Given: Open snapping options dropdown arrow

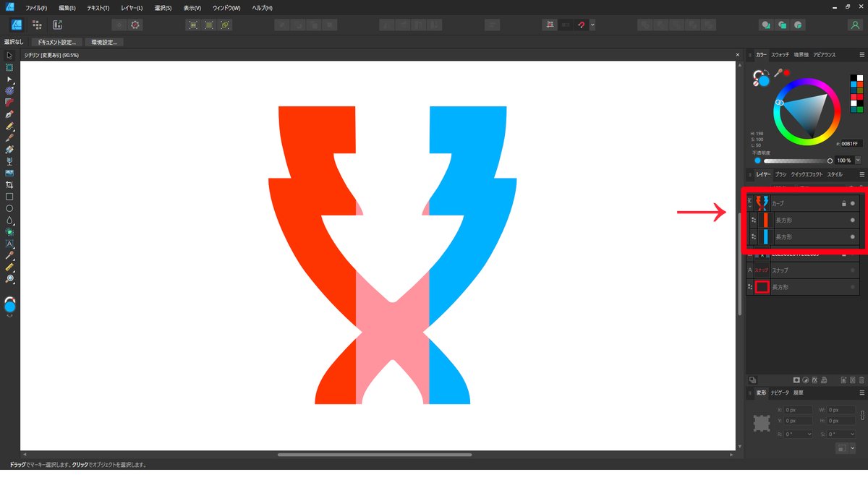Looking at the screenshot, I should pyautogui.click(x=592, y=24).
